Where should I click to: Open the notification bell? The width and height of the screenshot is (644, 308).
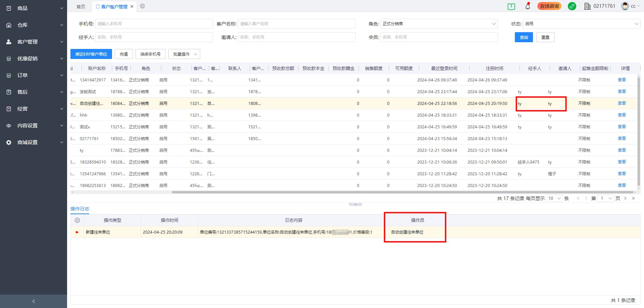point(528,6)
